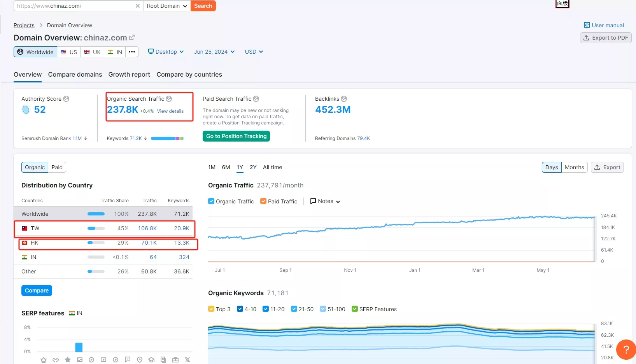Click the Semrush Domain Rank down arrow
Viewport: 636px width, 364px height.
pyautogui.click(x=86, y=138)
